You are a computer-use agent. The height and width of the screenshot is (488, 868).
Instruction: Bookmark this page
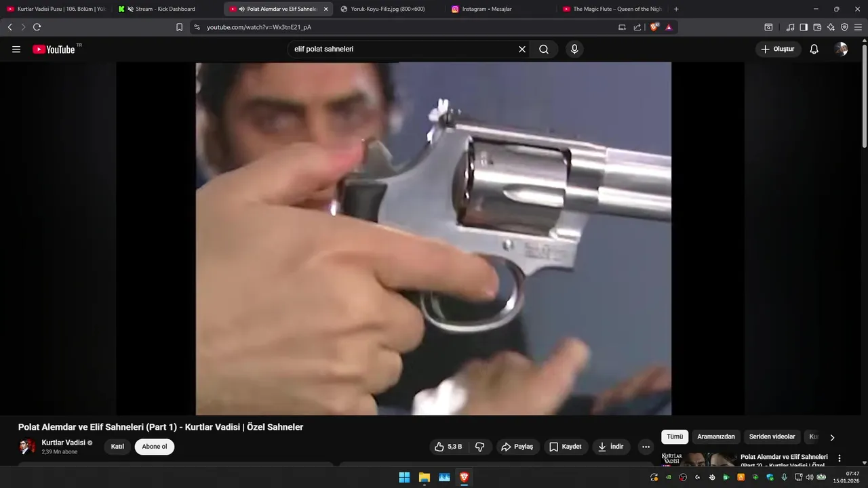point(179,27)
